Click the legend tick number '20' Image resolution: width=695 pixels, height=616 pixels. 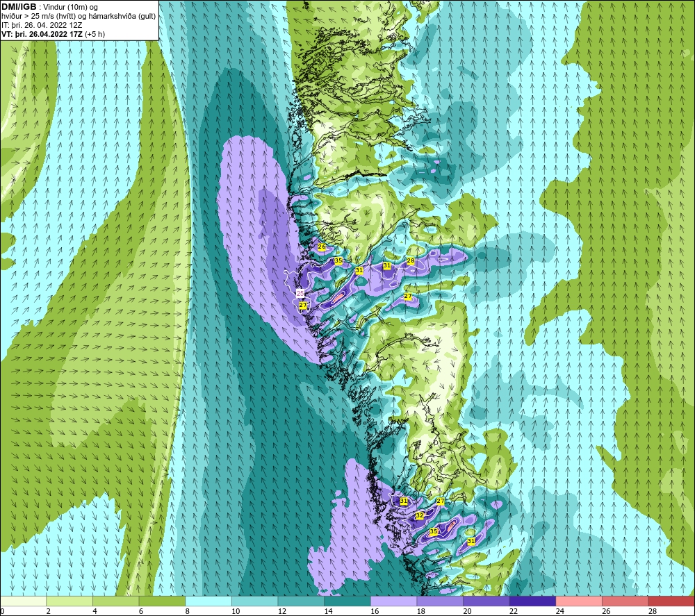pyautogui.click(x=467, y=612)
